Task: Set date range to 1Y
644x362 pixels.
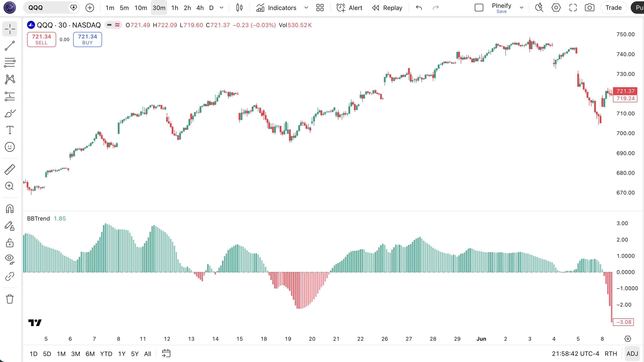Action: coord(122,354)
